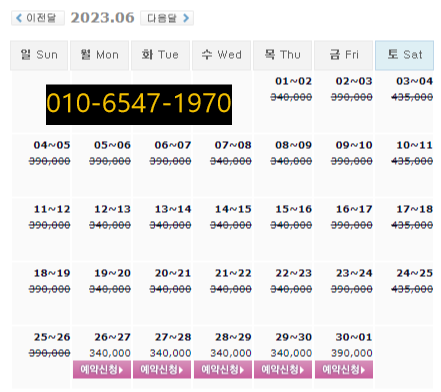This screenshot has width=441, height=392.
Task: Click date 13~14
Action: (173, 209)
